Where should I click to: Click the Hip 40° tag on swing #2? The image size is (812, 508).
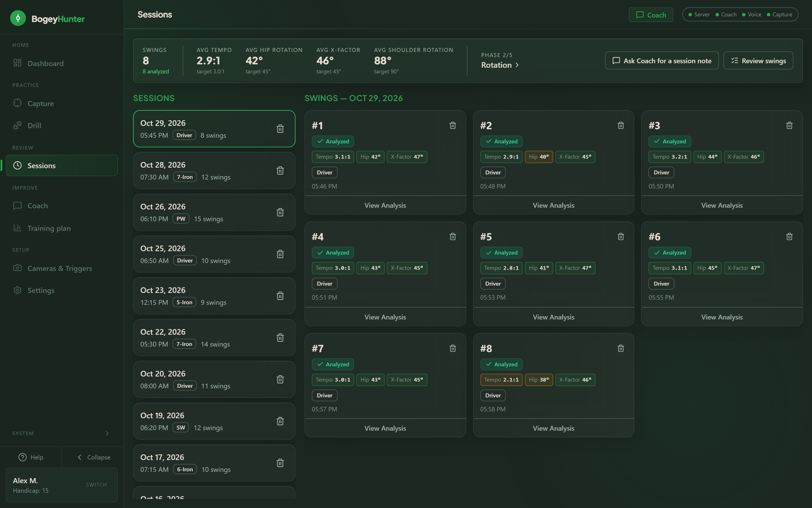tap(539, 157)
